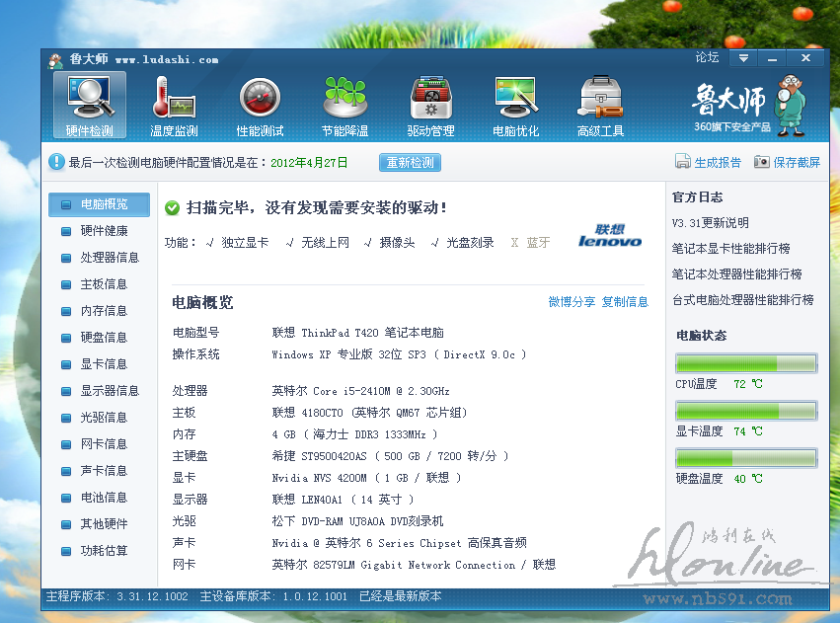The width and height of the screenshot is (840, 623).
Task: Open the title bar dropdown menu arrow
Action: 742,59
